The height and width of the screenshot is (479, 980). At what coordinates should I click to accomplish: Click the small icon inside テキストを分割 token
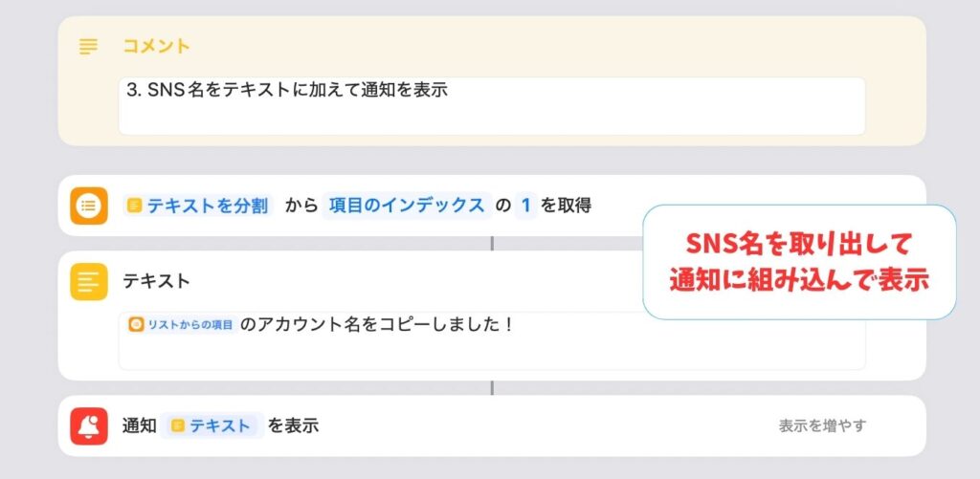(x=135, y=206)
